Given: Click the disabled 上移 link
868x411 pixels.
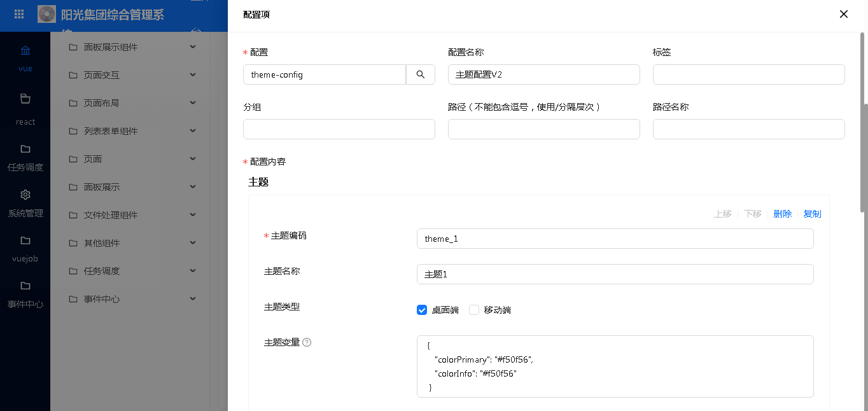Looking at the screenshot, I should coord(723,214).
